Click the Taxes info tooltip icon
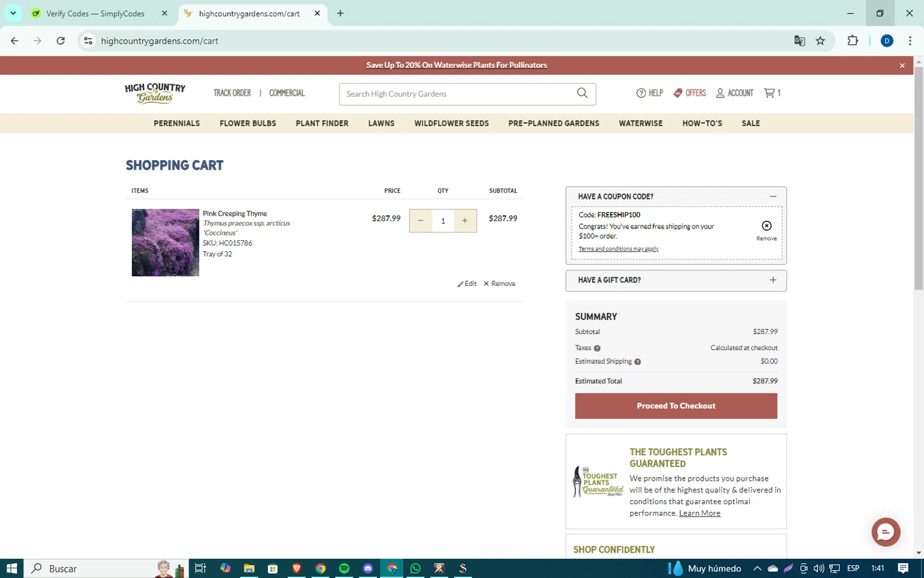Image resolution: width=924 pixels, height=578 pixels. [597, 348]
